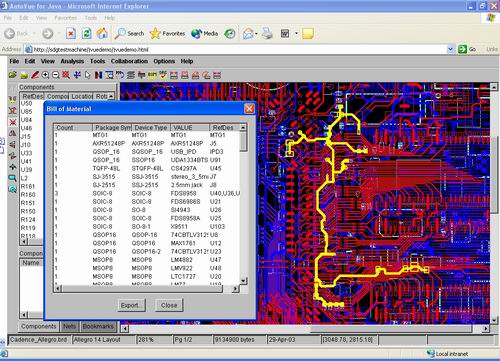This screenshot has height=361, width=500.
Task: Switch to the Bookmarks tab
Action: (98, 326)
